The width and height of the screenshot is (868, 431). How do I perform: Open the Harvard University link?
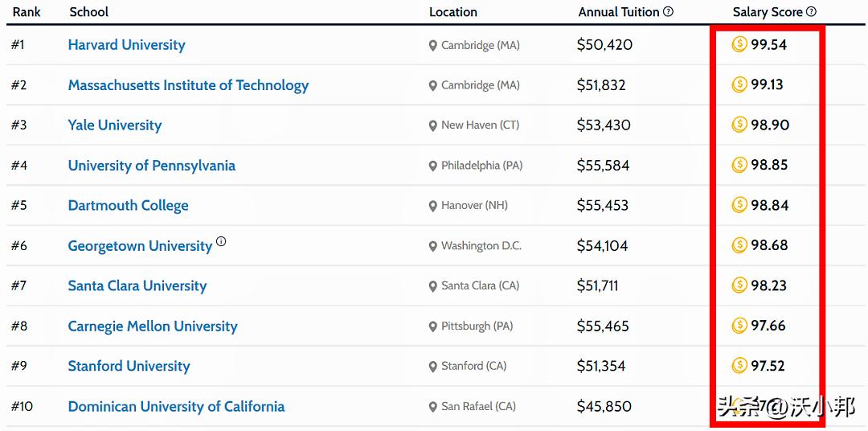[x=126, y=45]
